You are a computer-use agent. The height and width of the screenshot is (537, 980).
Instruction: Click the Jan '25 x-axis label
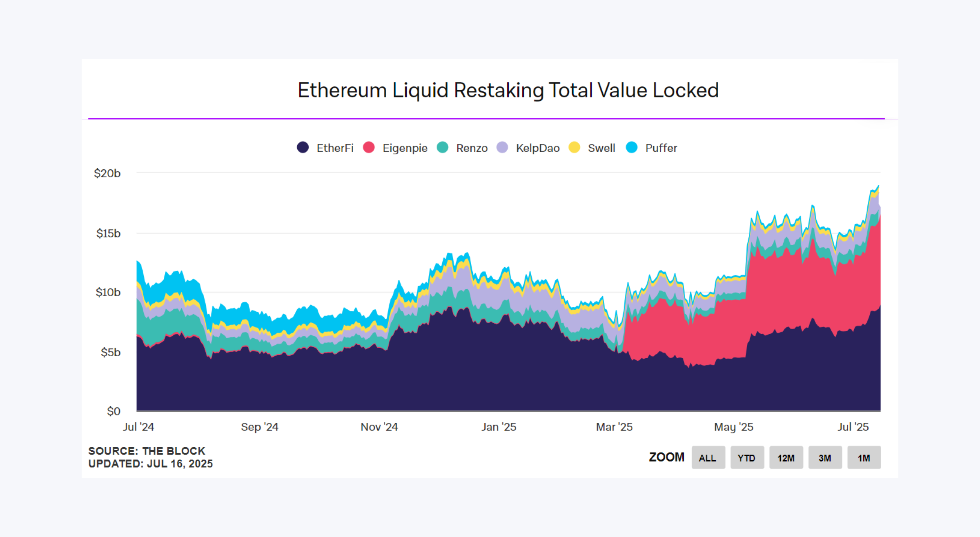coord(499,427)
